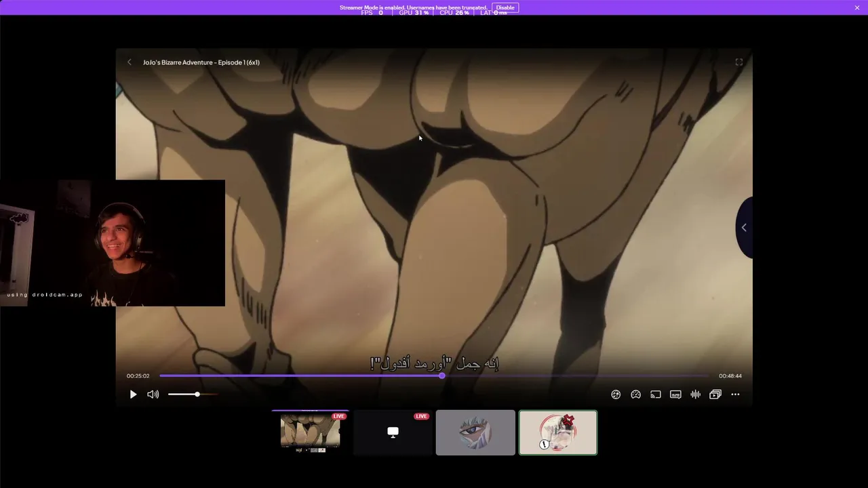The width and height of the screenshot is (868, 488).
Task: Click the episode title JoJo's Bizarre Adventure
Action: point(201,62)
